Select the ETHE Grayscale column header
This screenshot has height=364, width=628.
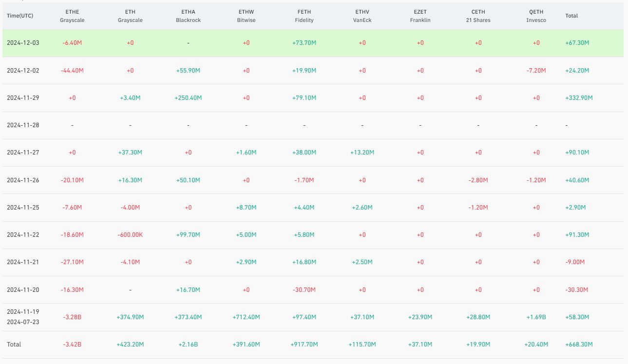[72, 16]
